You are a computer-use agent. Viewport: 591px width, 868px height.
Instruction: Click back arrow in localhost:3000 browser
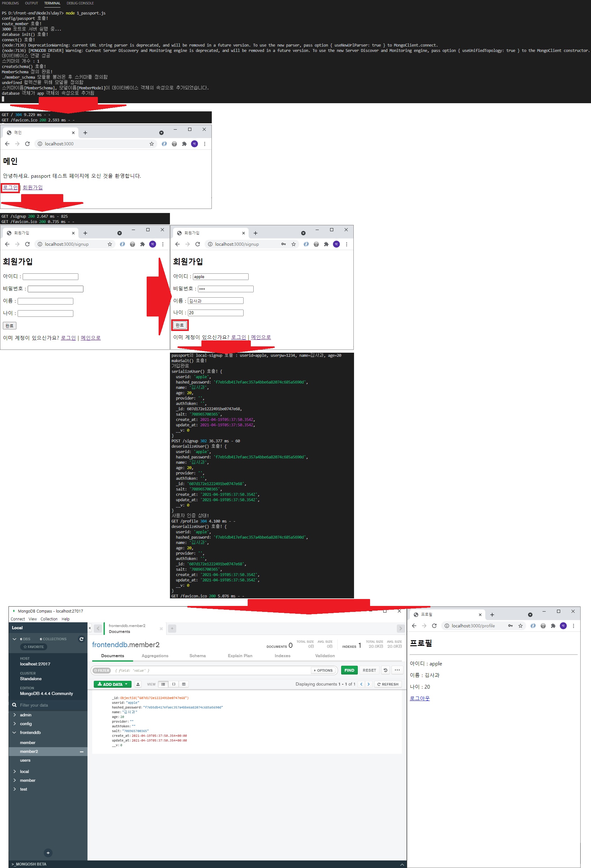pos(7,144)
